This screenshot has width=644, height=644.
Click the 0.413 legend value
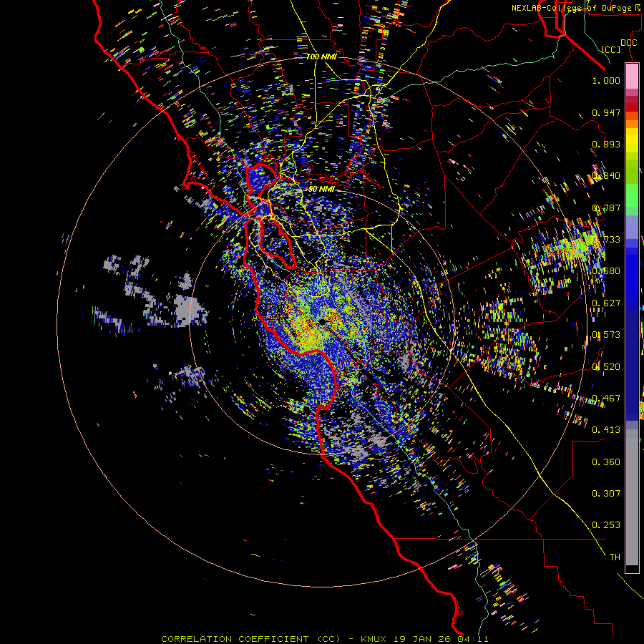coord(606,430)
